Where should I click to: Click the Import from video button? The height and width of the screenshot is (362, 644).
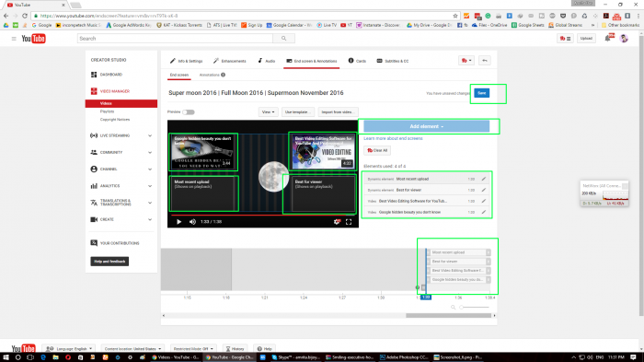pyautogui.click(x=338, y=111)
